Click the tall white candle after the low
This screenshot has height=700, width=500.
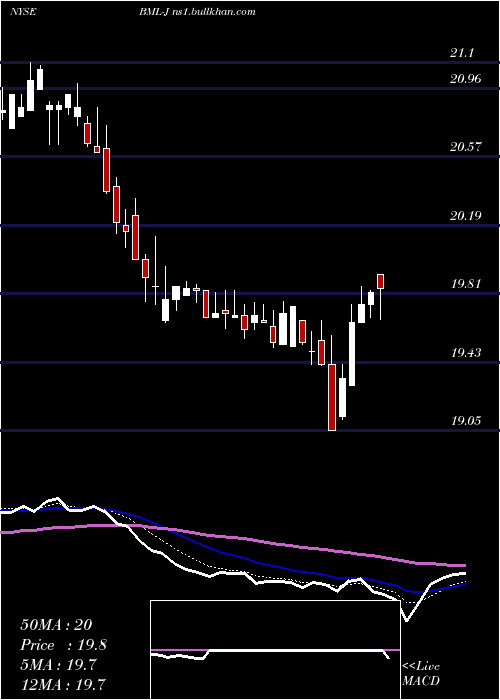tap(352, 354)
